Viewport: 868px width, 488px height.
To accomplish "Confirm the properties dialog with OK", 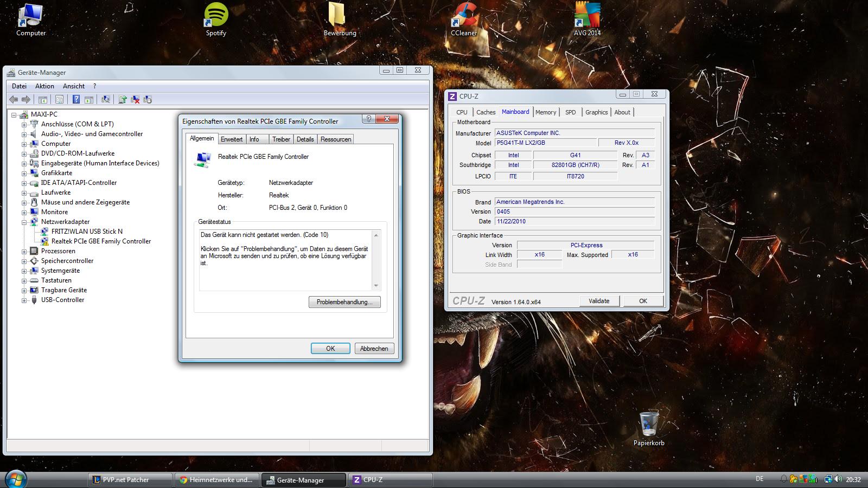I will click(330, 349).
